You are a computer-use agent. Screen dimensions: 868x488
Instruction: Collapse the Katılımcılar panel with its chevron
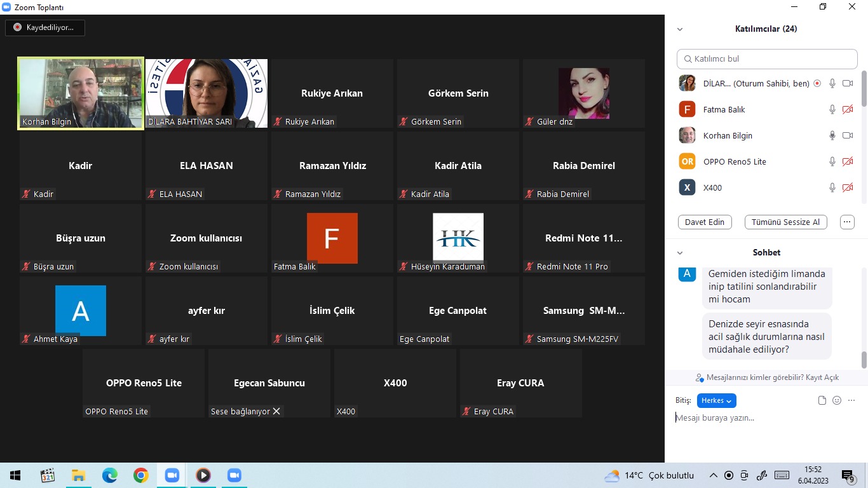pyautogui.click(x=680, y=29)
